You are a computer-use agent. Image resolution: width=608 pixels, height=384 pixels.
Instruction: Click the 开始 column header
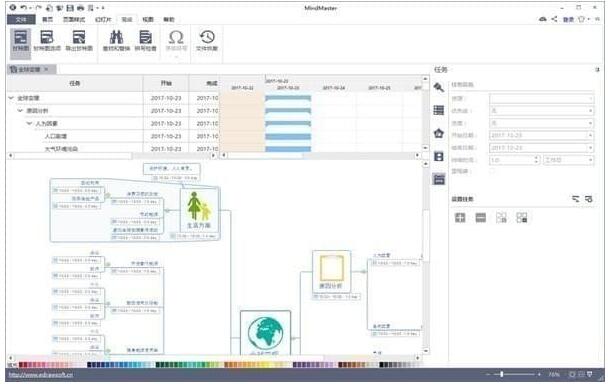coord(166,83)
